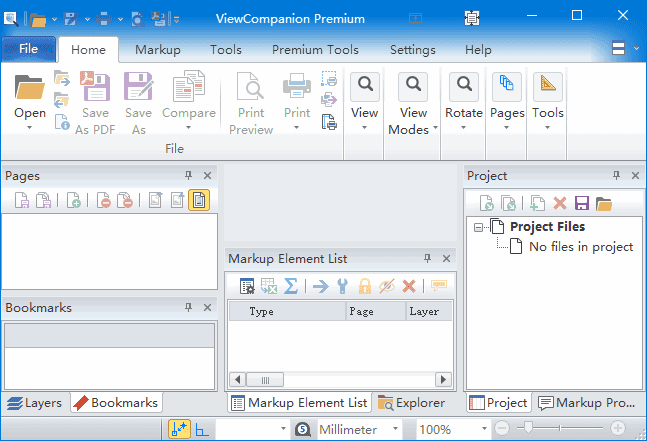Click the padlock icon in Markup Element List toolbar

[364, 286]
